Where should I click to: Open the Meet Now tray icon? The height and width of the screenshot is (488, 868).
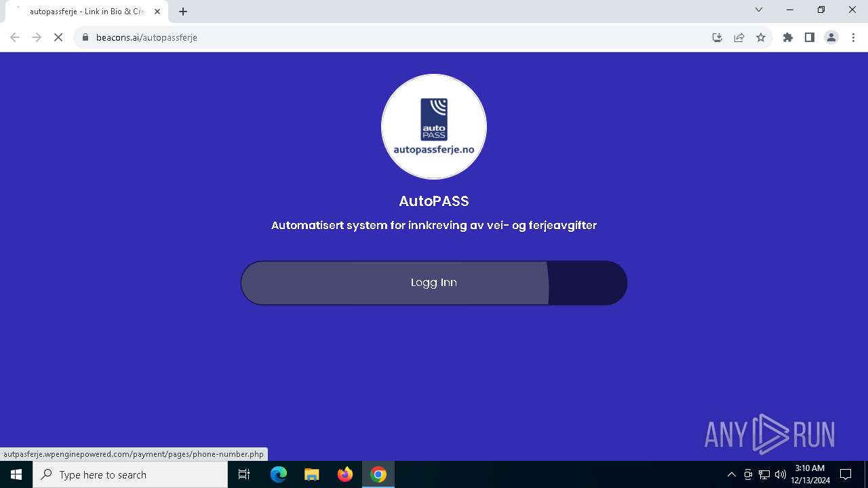pos(748,474)
